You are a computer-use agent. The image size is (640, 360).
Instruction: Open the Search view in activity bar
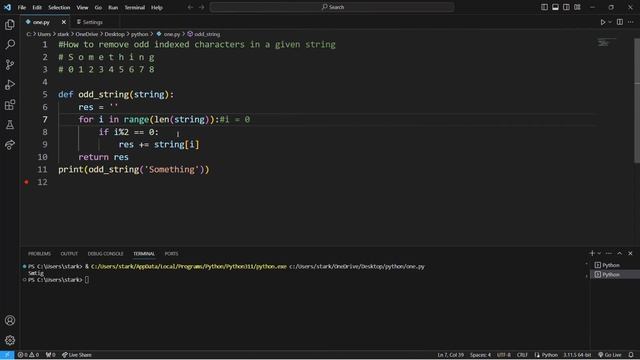(x=10, y=44)
